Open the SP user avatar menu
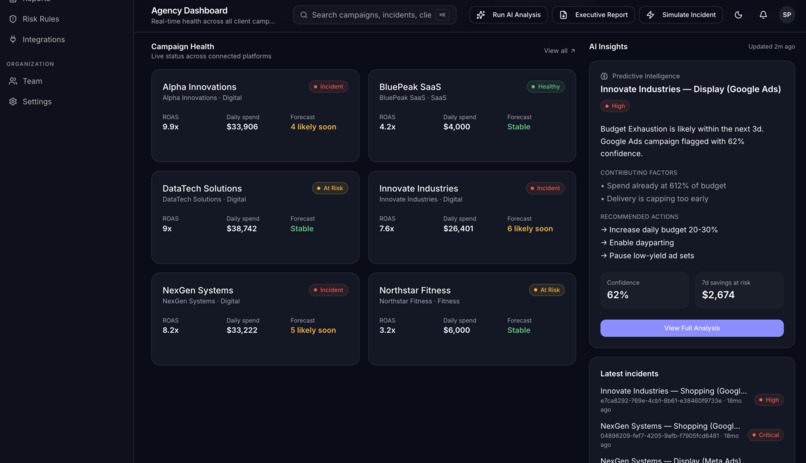Viewport: 806px width, 463px height. [786, 15]
